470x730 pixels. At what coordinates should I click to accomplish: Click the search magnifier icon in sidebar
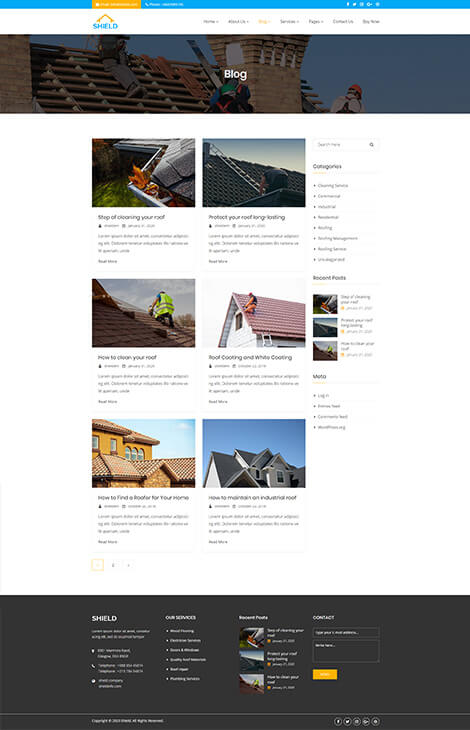pyautogui.click(x=371, y=145)
